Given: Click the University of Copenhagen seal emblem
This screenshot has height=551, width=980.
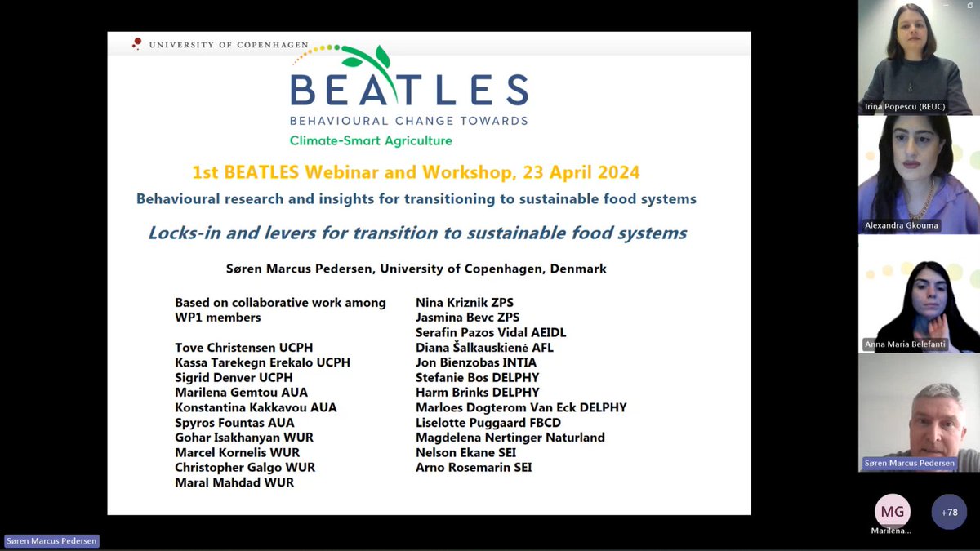Looking at the screenshot, I should point(138,43).
